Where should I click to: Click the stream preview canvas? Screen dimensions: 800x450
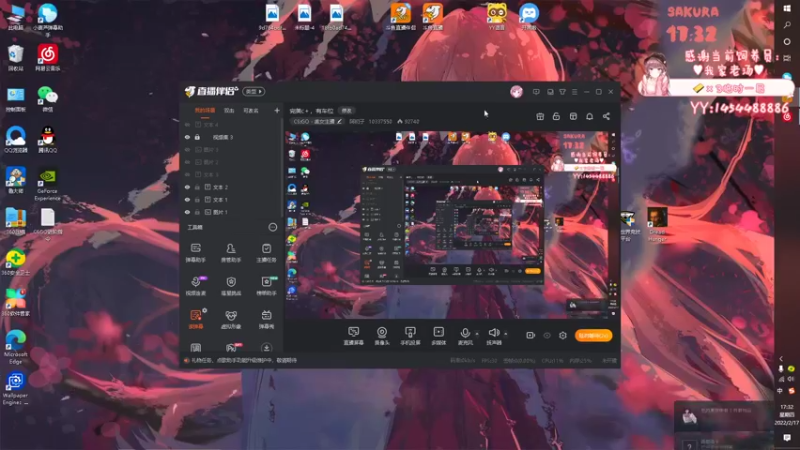[451, 224]
